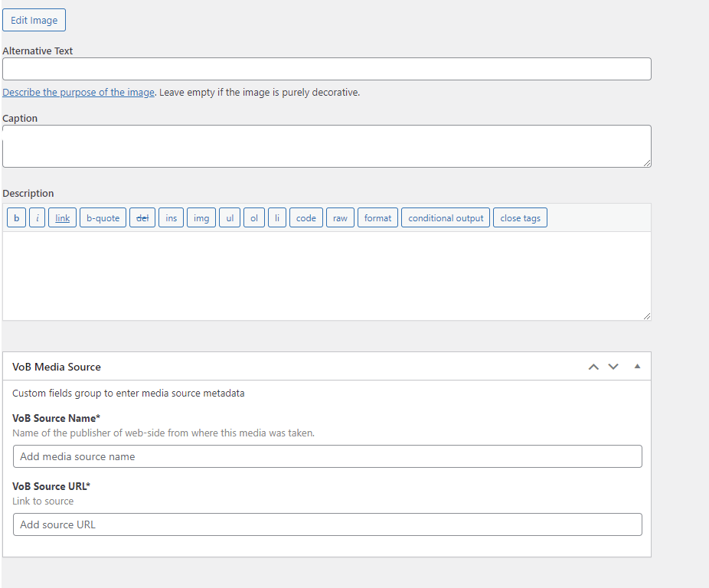Collapse the VoB Media Source panel
Viewport: 709px width, 588px height.
[637, 367]
